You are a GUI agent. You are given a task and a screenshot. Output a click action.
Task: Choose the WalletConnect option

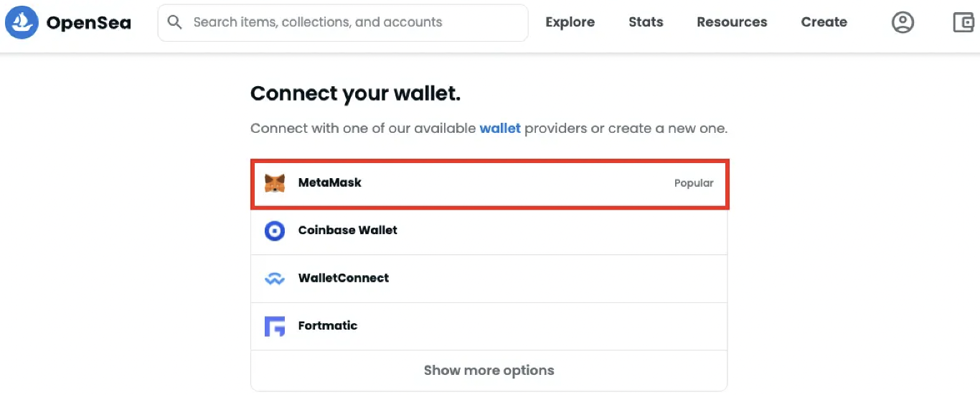click(x=489, y=279)
